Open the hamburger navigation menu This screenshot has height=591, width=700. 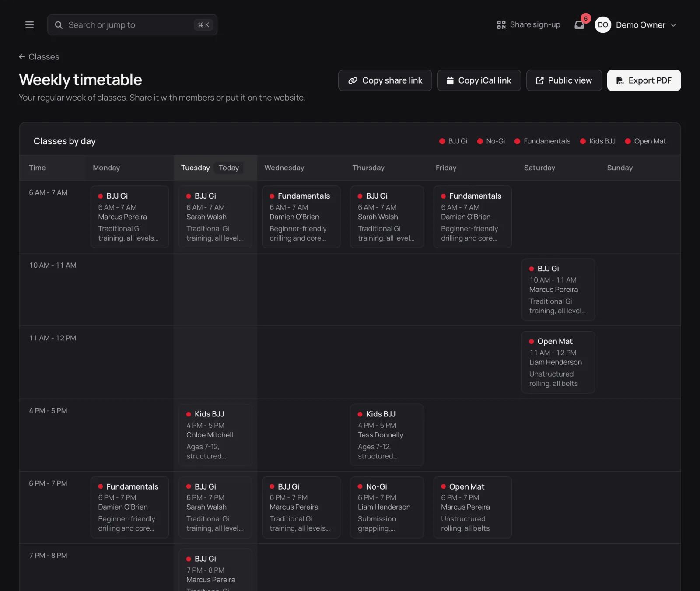(29, 25)
